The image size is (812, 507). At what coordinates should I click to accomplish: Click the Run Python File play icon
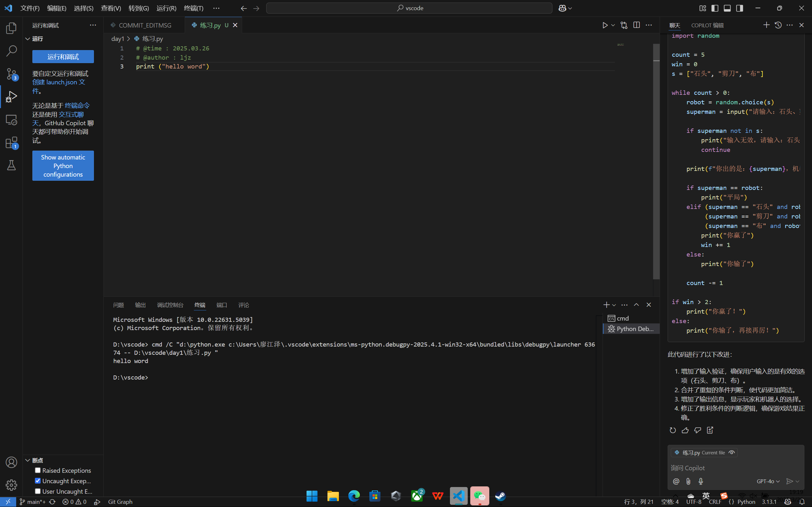pyautogui.click(x=605, y=25)
